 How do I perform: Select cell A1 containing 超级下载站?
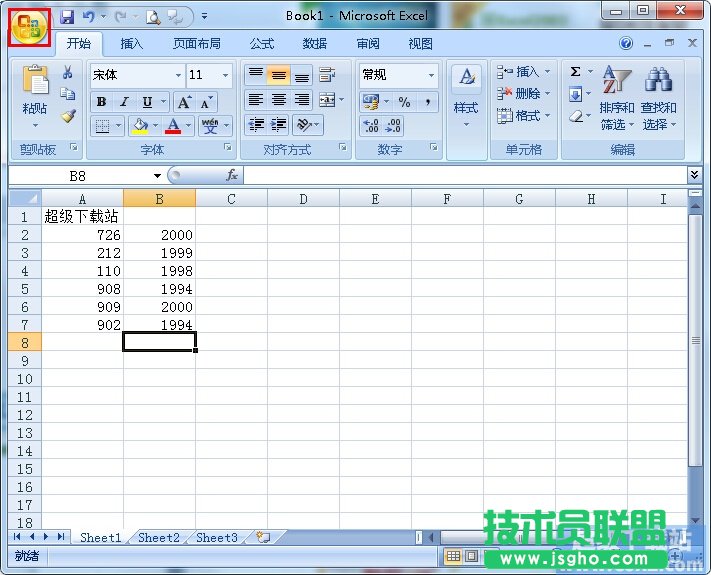click(x=82, y=216)
